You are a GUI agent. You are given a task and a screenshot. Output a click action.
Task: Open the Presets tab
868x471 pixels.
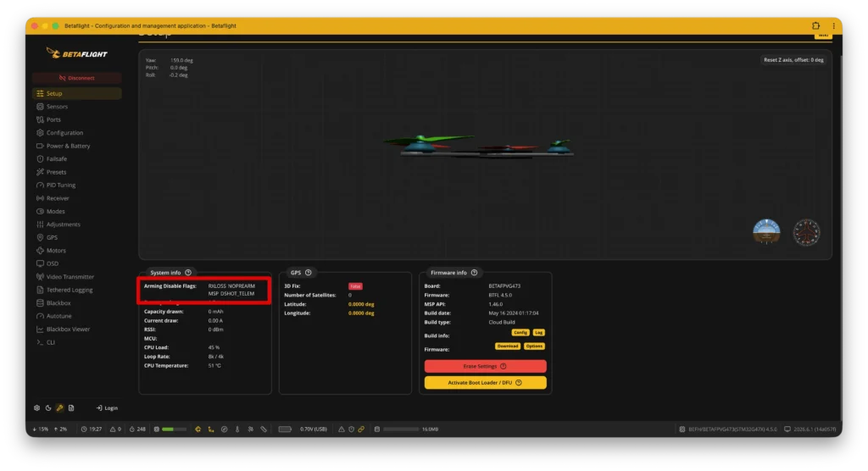point(77,172)
